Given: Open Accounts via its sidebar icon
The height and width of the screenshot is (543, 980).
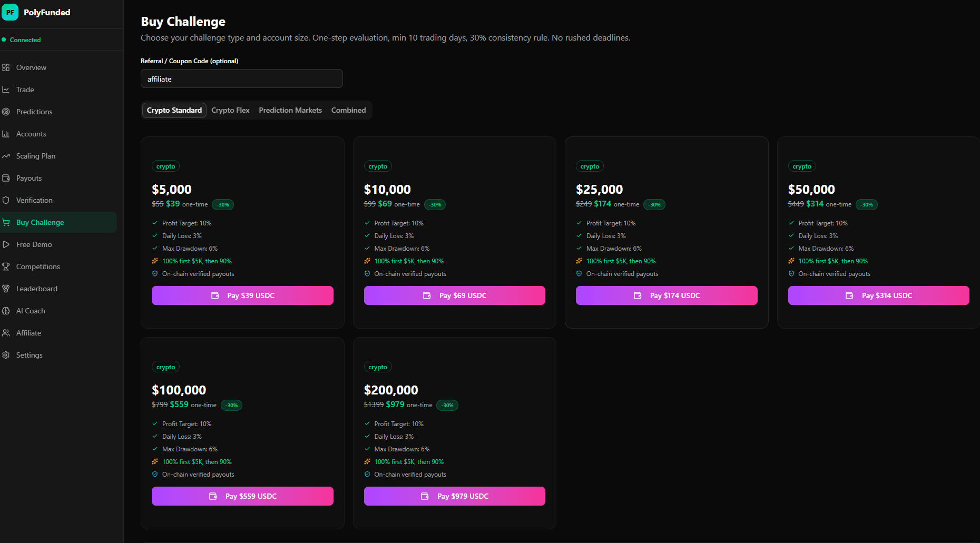Looking at the screenshot, I should pos(6,134).
